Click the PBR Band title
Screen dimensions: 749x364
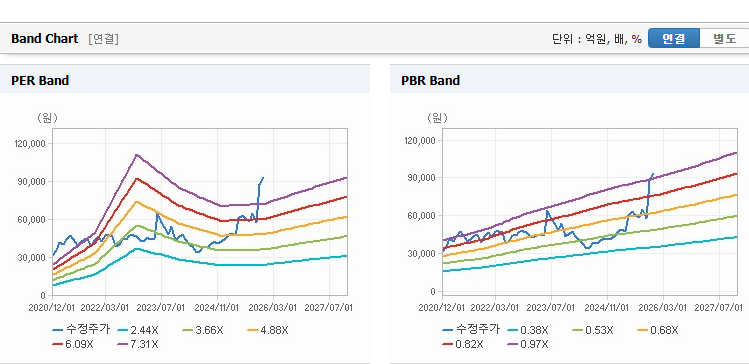(x=430, y=81)
